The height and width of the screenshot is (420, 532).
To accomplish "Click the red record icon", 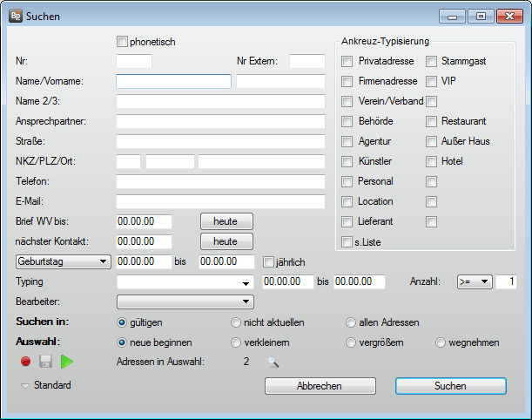I will click(x=27, y=362).
